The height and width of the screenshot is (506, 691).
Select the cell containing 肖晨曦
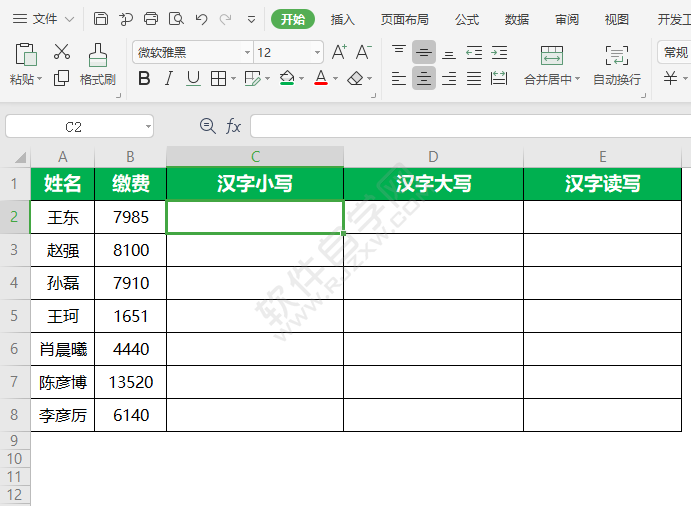pyautogui.click(x=63, y=349)
